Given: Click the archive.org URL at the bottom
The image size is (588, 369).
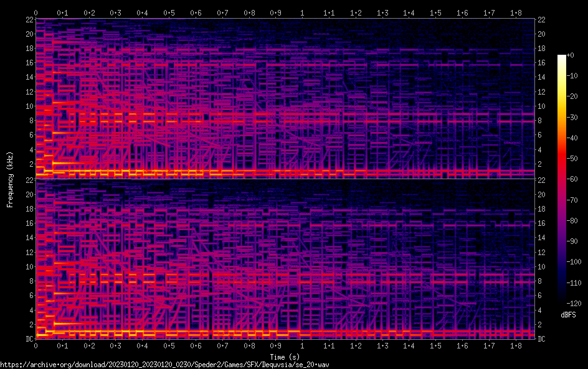Looking at the screenshot, I should pos(173,364).
